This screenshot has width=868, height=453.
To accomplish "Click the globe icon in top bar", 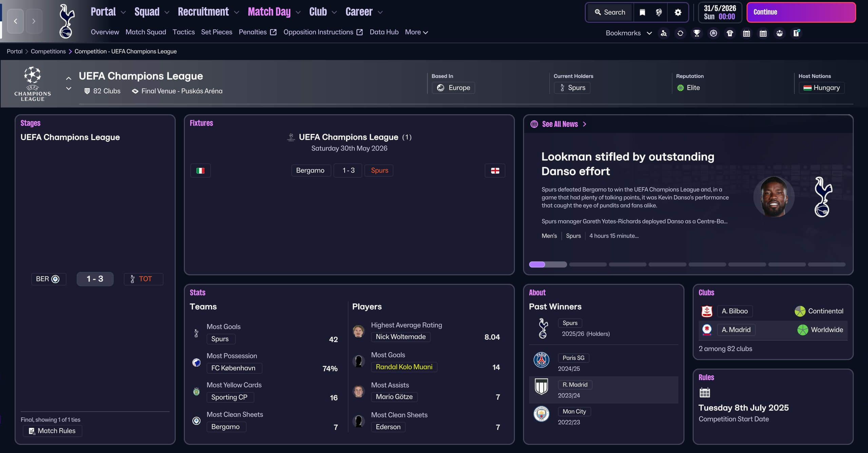I will [659, 12].
